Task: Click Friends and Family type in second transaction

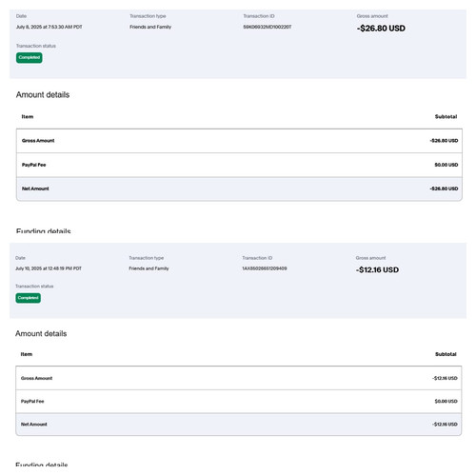Action: point(149,268)
